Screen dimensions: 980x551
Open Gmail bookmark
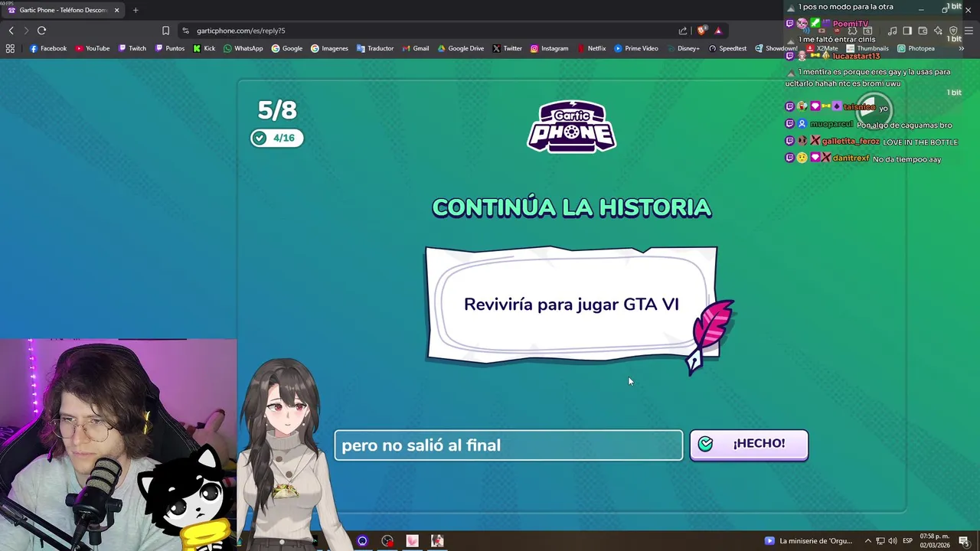pos(416,48)
